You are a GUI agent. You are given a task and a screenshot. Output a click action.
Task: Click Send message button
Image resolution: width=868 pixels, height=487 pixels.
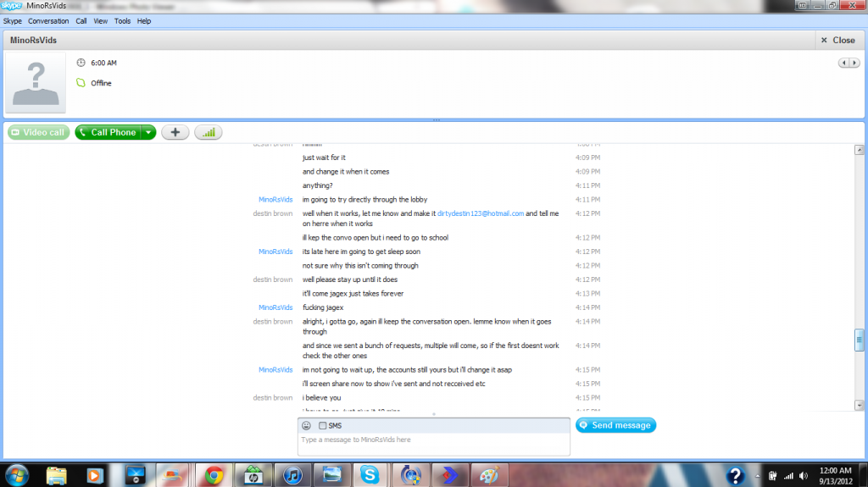[x=615, y=425]
